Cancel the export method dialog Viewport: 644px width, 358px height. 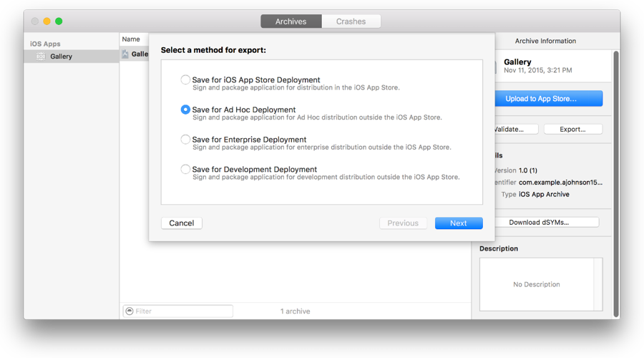pos(182,223)
